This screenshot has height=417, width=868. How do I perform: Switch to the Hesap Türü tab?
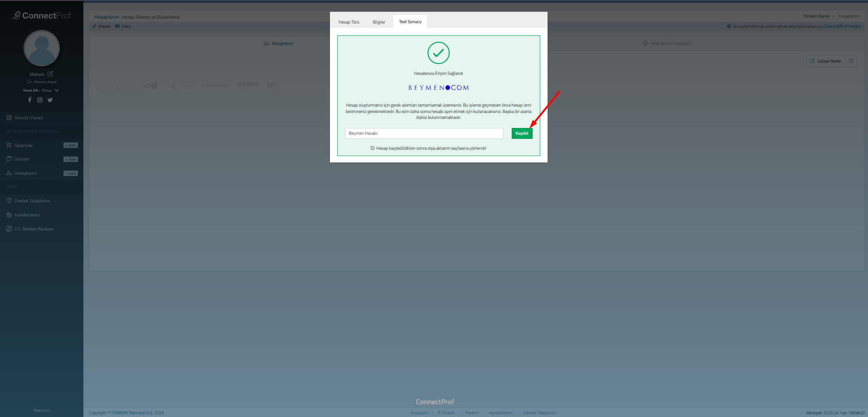click(349, 22)
